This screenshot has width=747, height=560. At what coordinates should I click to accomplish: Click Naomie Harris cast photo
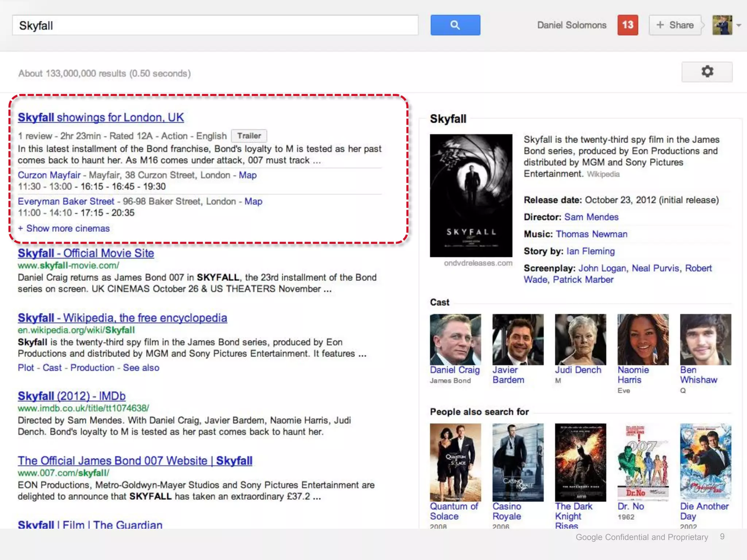(x=643, y=339)
